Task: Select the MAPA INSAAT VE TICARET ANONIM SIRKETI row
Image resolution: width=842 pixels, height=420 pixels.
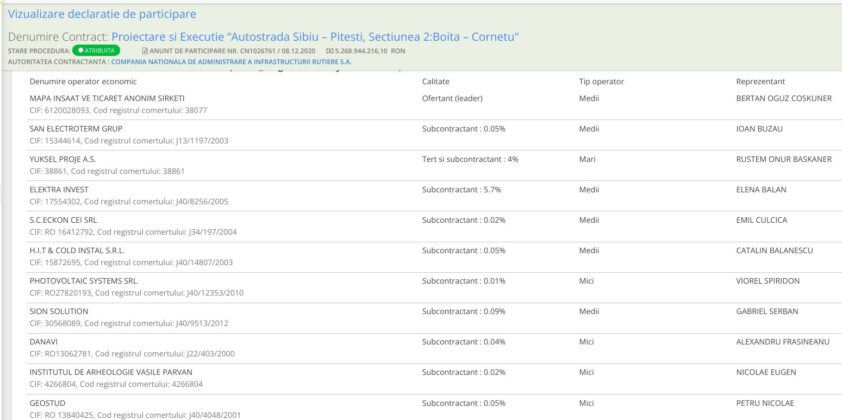Action: coord(107,98)
